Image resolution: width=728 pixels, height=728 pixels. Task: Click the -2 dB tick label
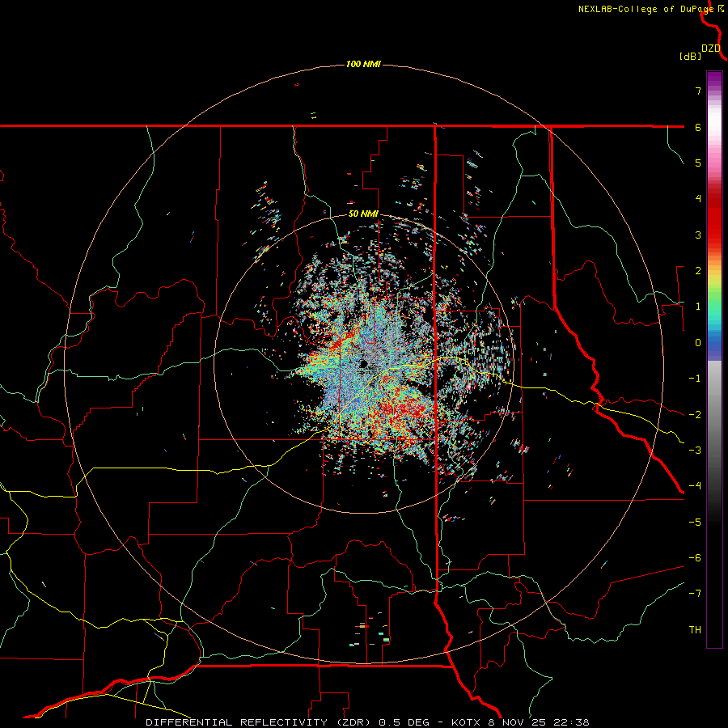[695, 415]
